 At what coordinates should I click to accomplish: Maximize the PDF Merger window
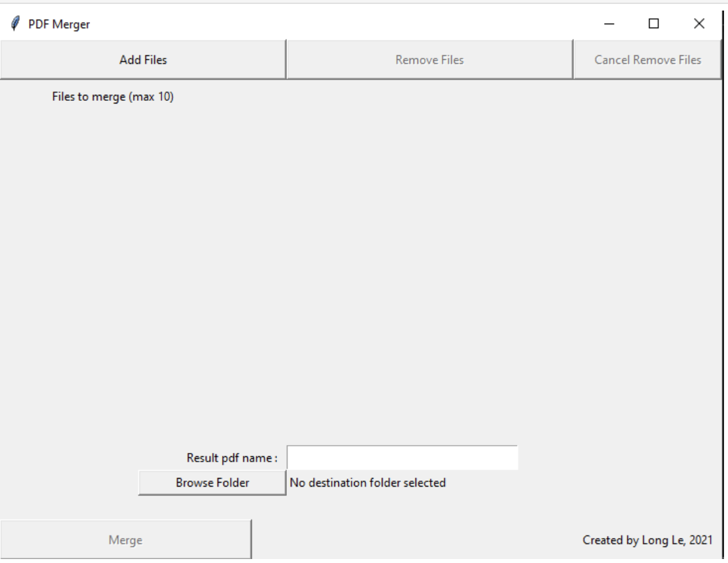(653, 24)
